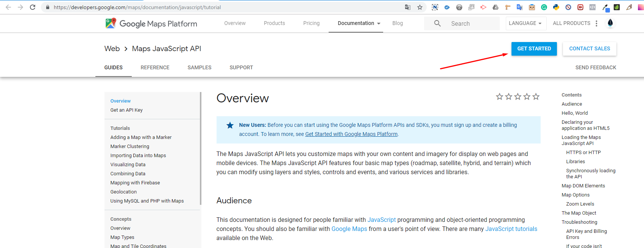Switch to the REFERENCE tab

tap(155, 67)
